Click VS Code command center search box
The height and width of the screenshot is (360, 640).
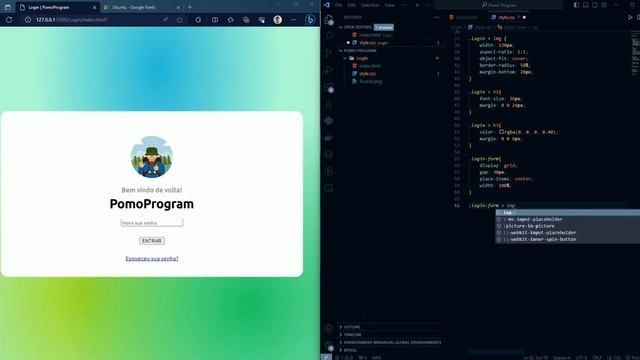click(x=499, y=5)
